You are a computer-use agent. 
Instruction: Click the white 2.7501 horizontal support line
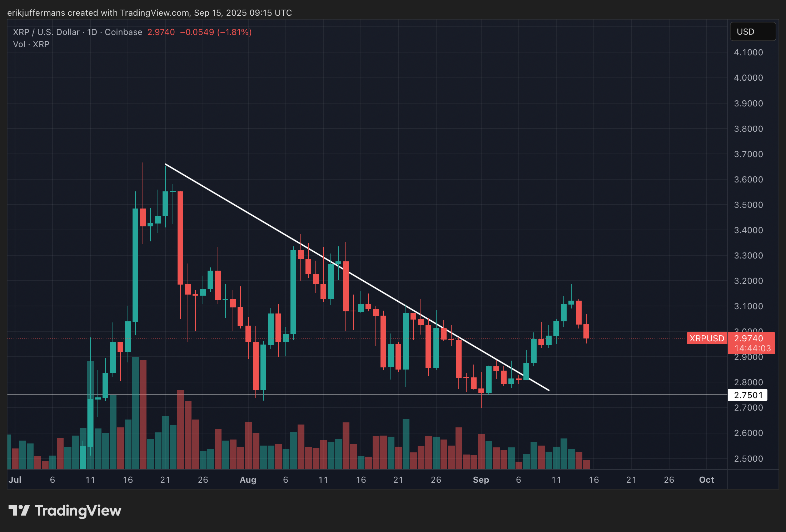point(643,395)
